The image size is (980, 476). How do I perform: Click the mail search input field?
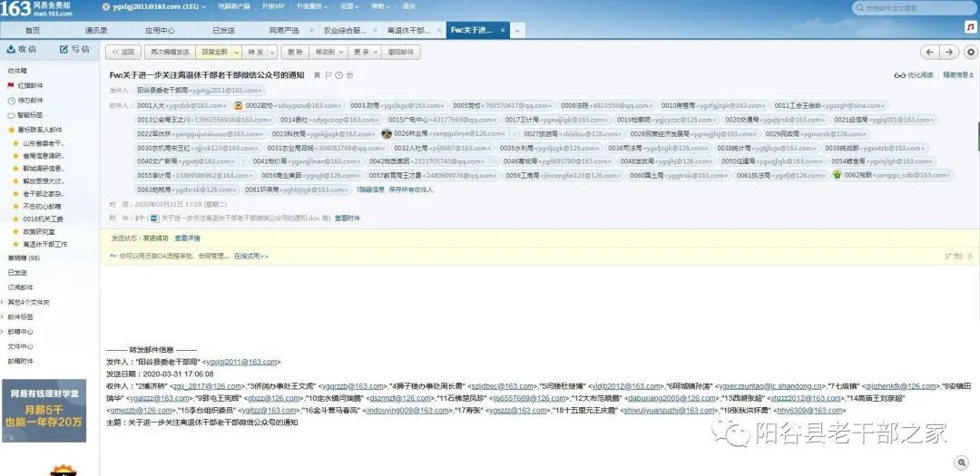point(912,8)
